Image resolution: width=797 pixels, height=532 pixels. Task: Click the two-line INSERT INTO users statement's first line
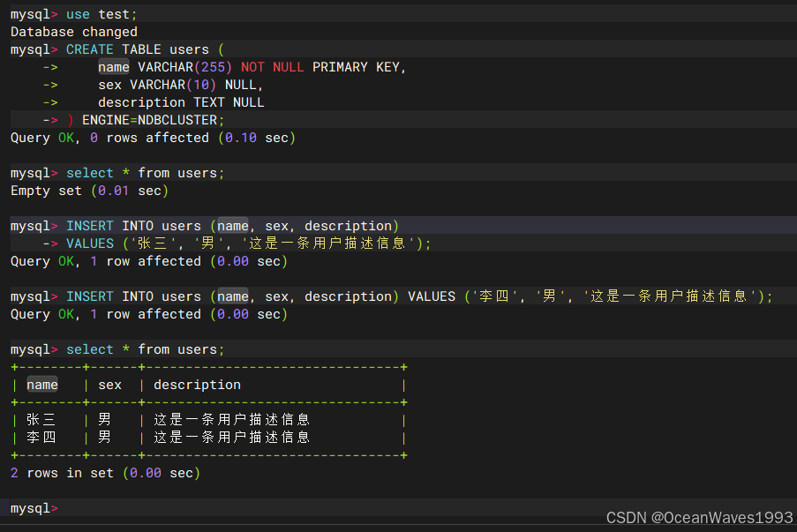[205, 226]
